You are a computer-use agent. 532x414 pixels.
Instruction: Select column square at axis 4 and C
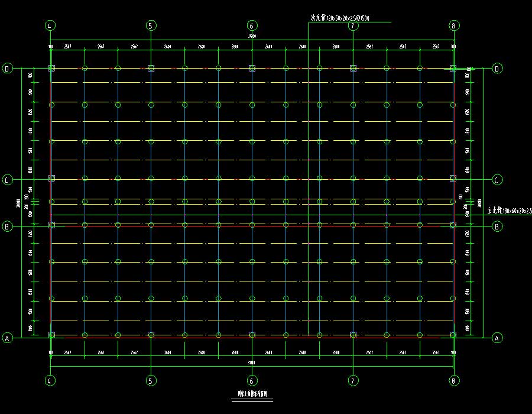click(x=51, y=179)
